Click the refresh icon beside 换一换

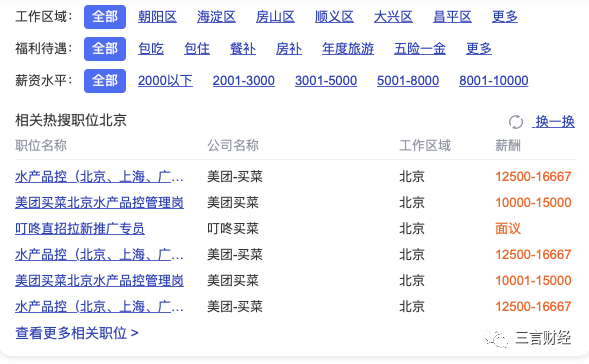tap(516, 122)
